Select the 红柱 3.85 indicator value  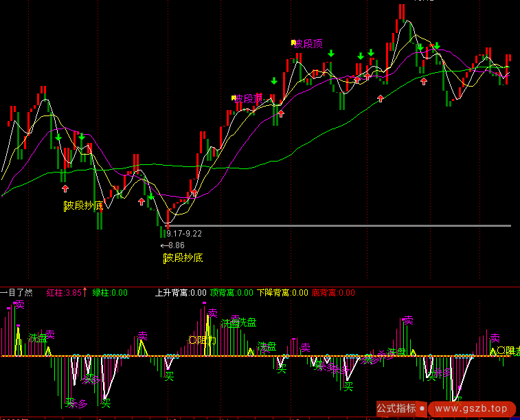coord(64,293)
